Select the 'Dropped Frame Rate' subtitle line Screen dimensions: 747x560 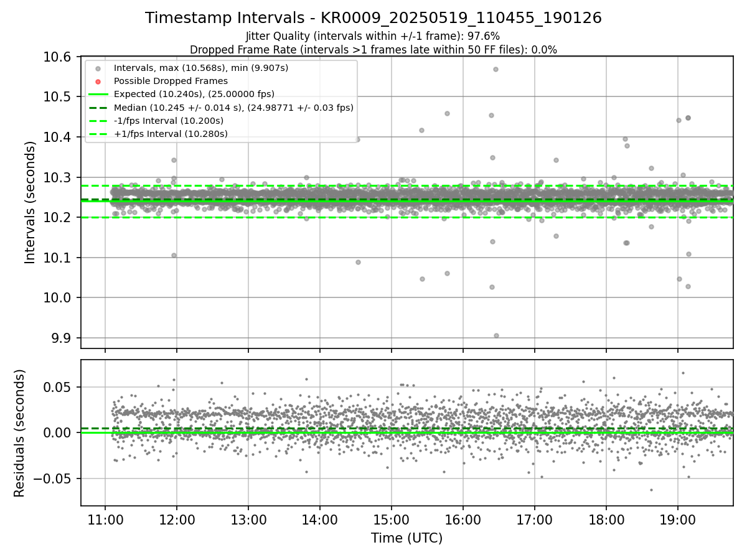(374, 50)
